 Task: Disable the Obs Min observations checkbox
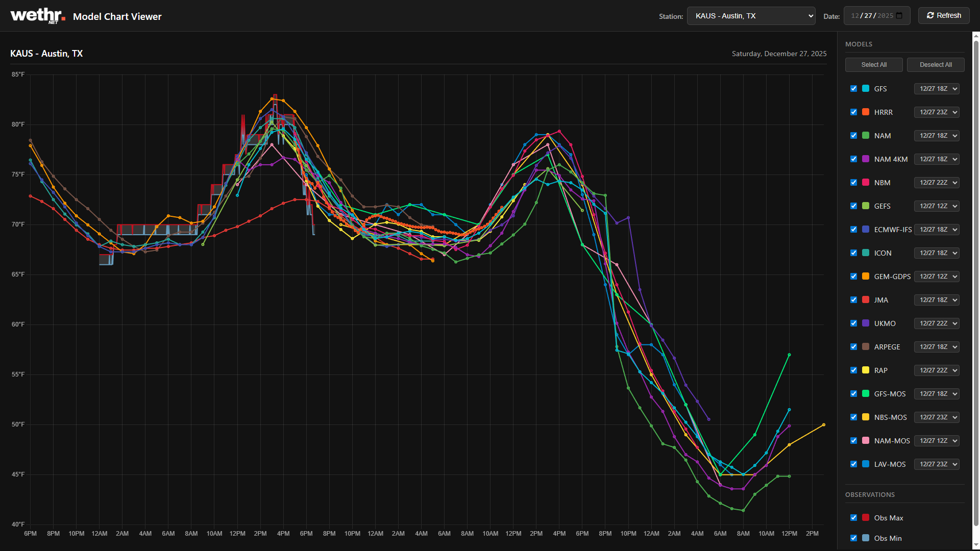(853, 538)
